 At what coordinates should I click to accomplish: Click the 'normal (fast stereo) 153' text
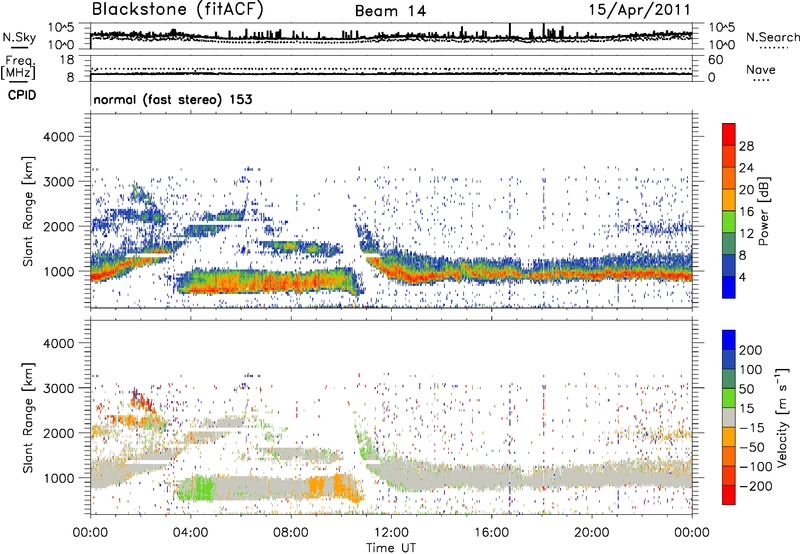tap(173, 99)
